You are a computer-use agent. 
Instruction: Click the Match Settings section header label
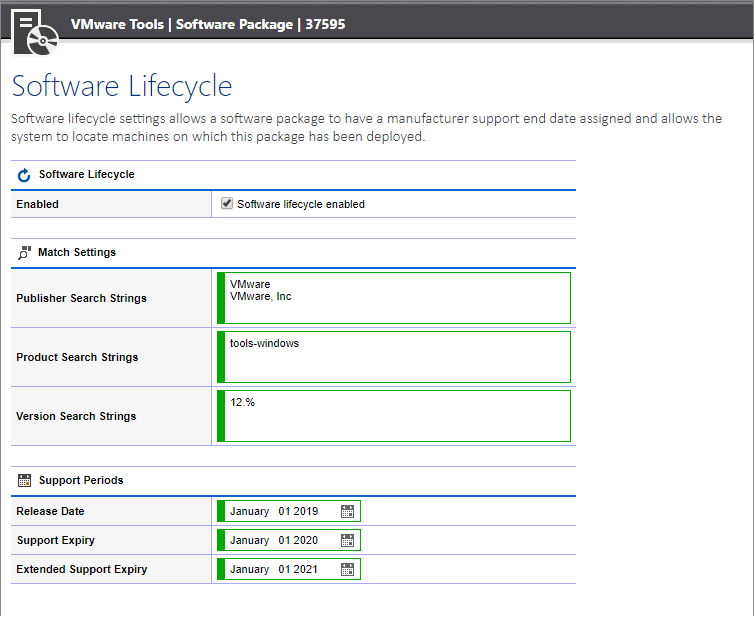tap(77, 252)
